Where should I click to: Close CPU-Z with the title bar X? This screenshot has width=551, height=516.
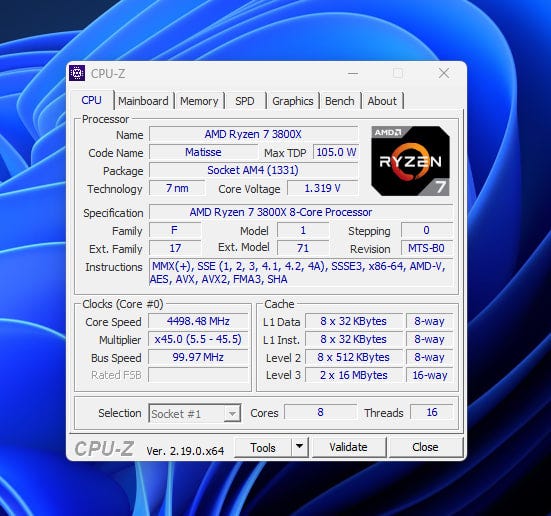(x=444, y=73)
